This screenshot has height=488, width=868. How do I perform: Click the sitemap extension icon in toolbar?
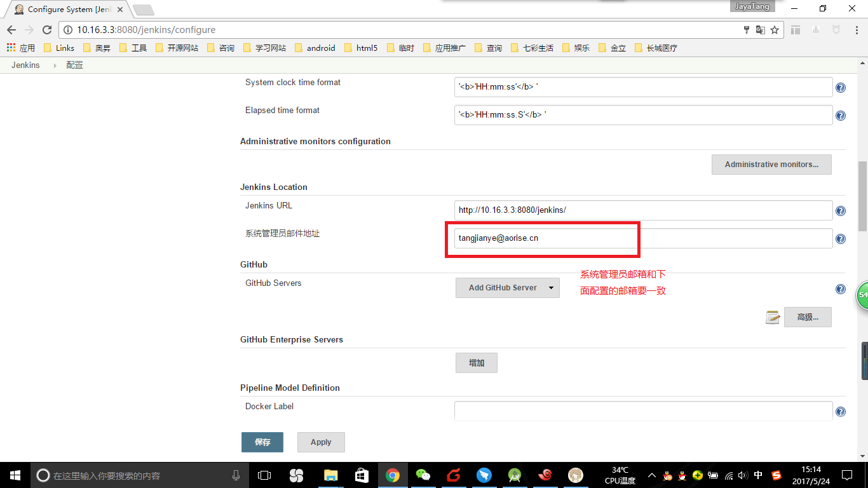(816, 30)
